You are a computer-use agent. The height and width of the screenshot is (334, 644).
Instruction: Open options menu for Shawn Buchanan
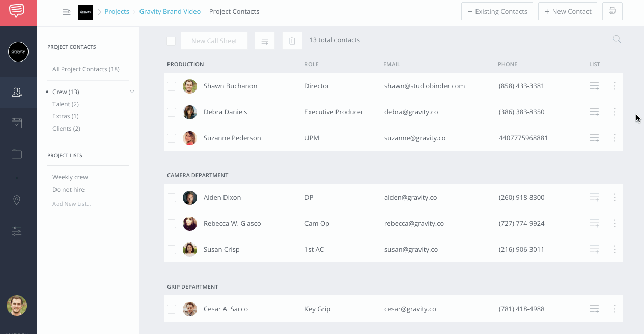coord(615,86)
